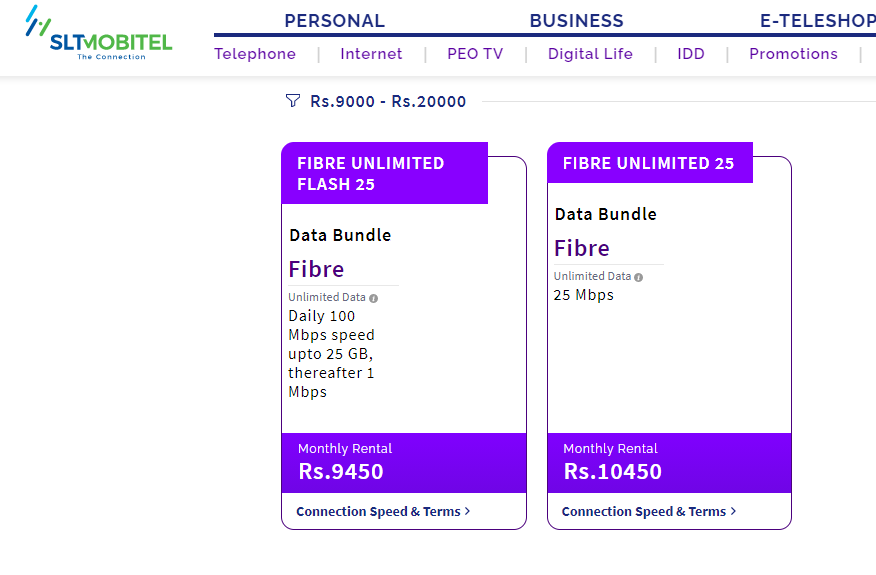Viewport: 876px width, 575px height.
Task: Click the SLT-Mobitel logo
Action: pyautogui.click(x=99, y=33)
